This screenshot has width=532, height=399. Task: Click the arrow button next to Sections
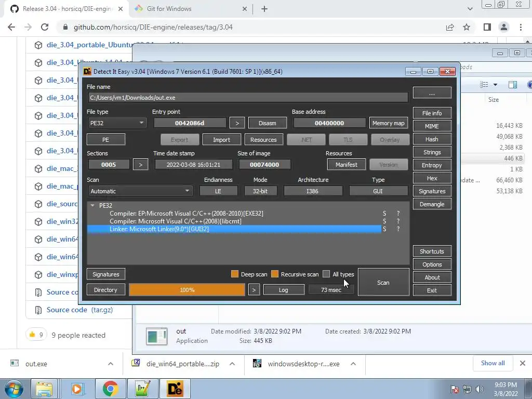[140, 165]
